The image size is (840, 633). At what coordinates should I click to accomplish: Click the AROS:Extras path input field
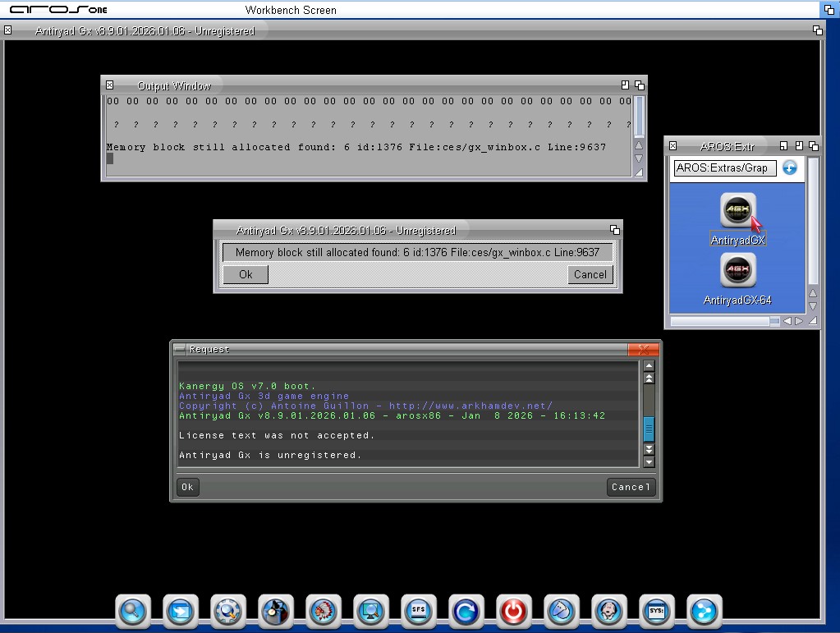point(724,167)
